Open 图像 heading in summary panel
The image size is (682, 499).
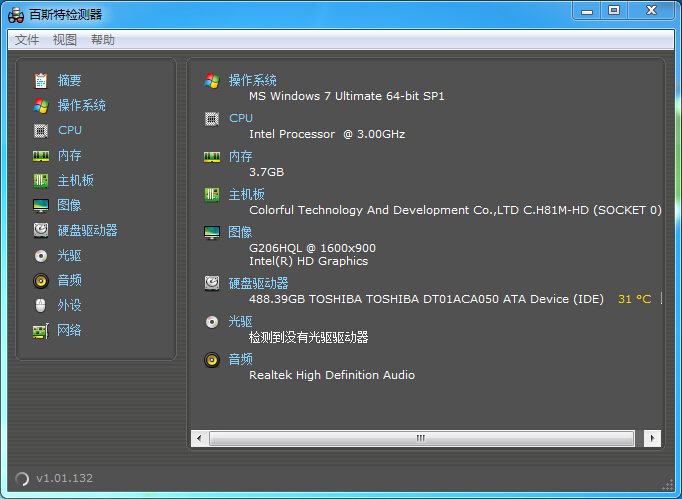coord(241,232)
